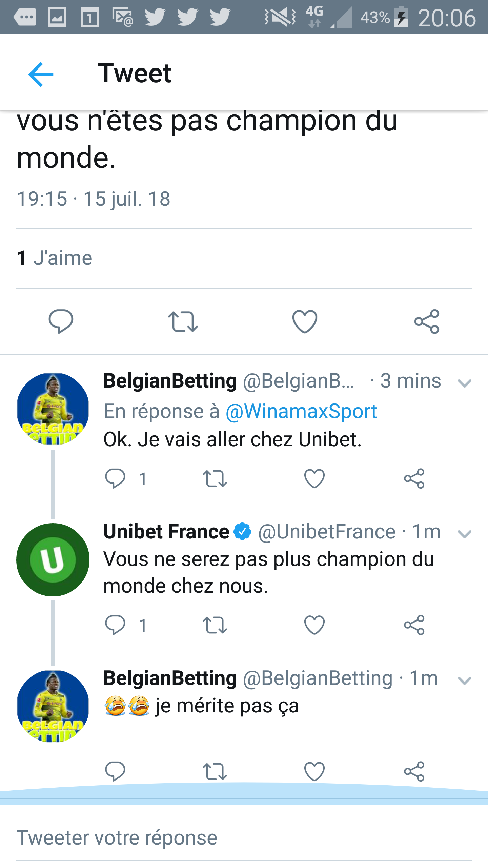Share the Unibet France reply
Viewport: 488px width, 868px height.
(x=414, y=625)
